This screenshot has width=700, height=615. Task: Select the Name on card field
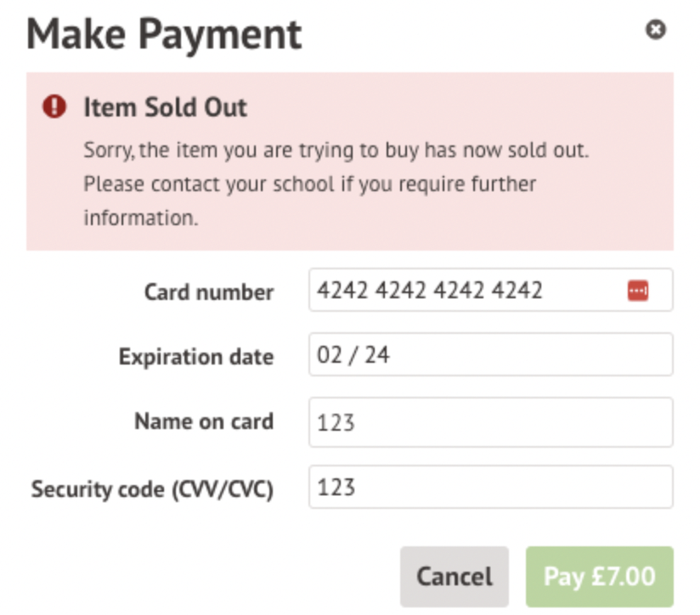pos(490,421)
